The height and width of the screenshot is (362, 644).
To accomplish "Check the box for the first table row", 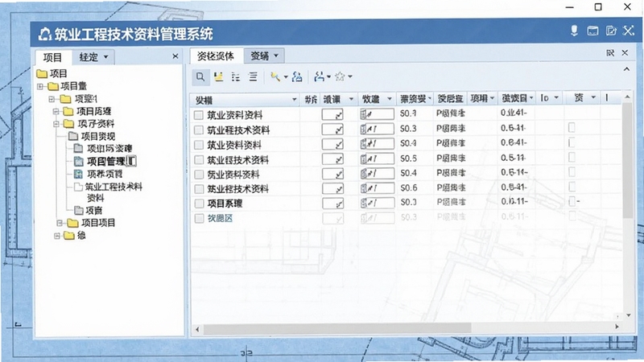I will 199,115.
